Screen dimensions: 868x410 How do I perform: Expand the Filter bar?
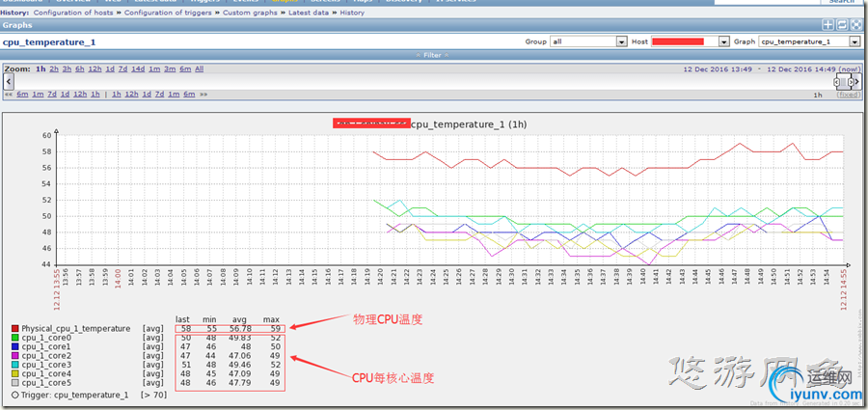[x=432, y=55]
